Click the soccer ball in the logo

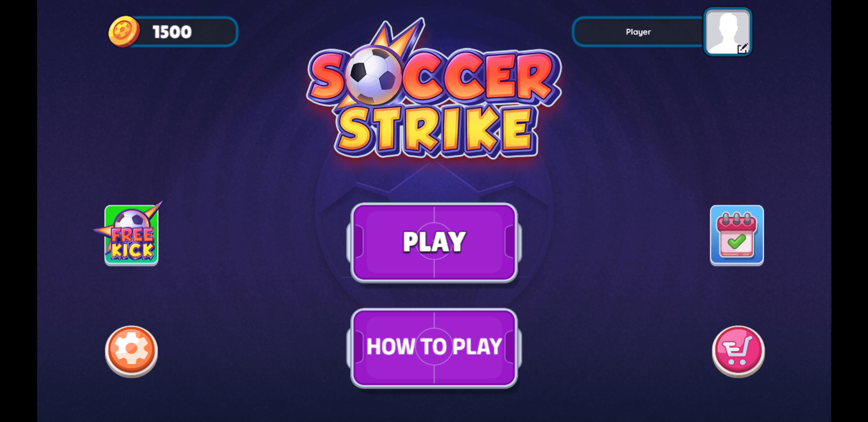(373, 76)
